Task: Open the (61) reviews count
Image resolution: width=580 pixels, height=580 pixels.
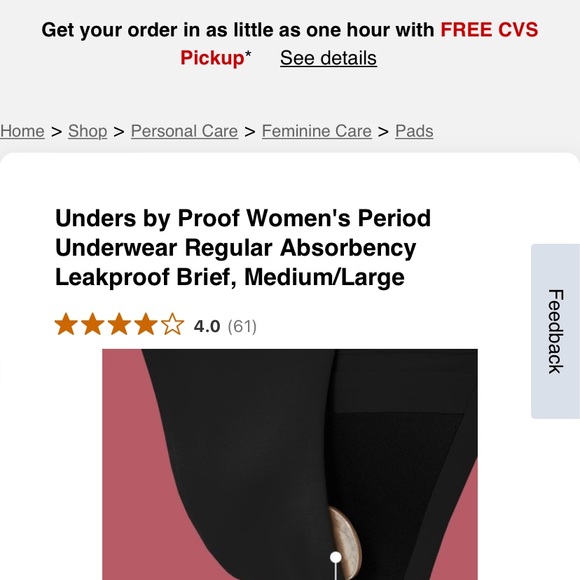Action: (242, 326)
